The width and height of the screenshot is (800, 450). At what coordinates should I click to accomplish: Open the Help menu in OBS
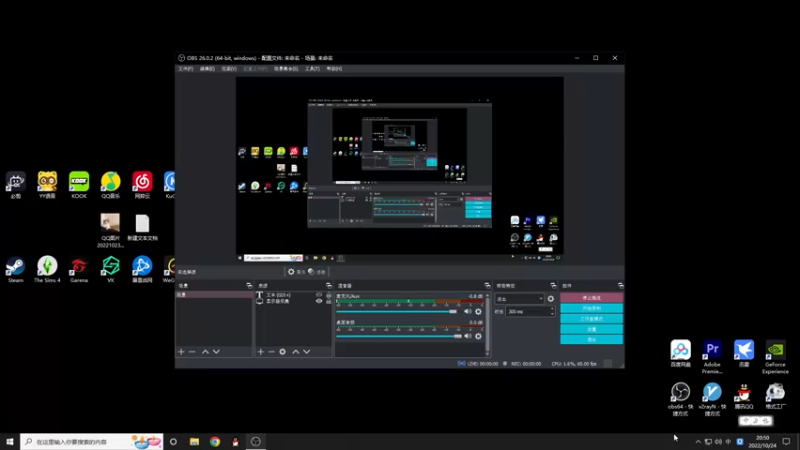[x=334, y=69]
